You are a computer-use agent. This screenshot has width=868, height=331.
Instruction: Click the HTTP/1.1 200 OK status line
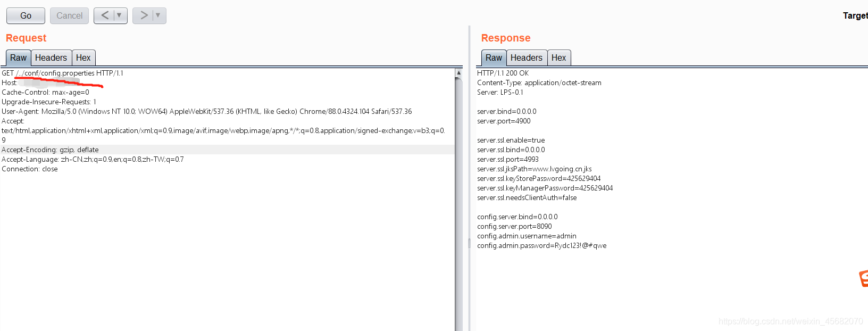click(503, 73)
